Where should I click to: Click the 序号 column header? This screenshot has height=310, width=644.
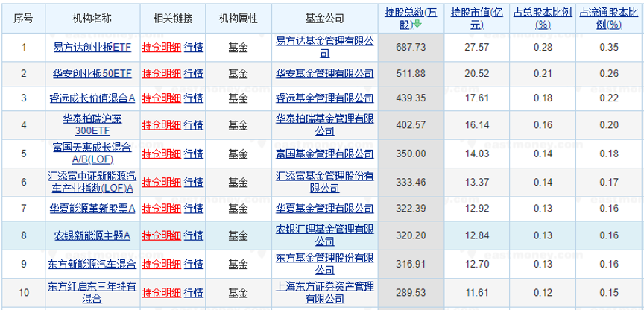(23, 19)
